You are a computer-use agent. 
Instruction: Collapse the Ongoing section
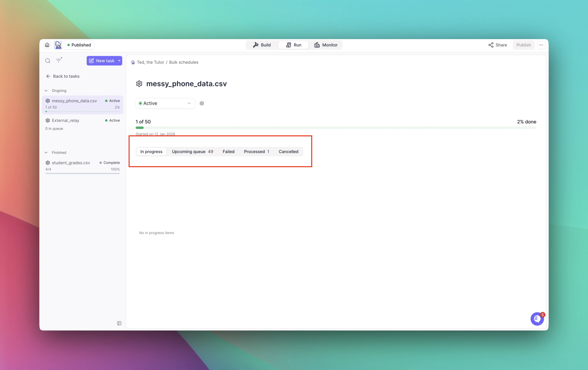point(46,91)
